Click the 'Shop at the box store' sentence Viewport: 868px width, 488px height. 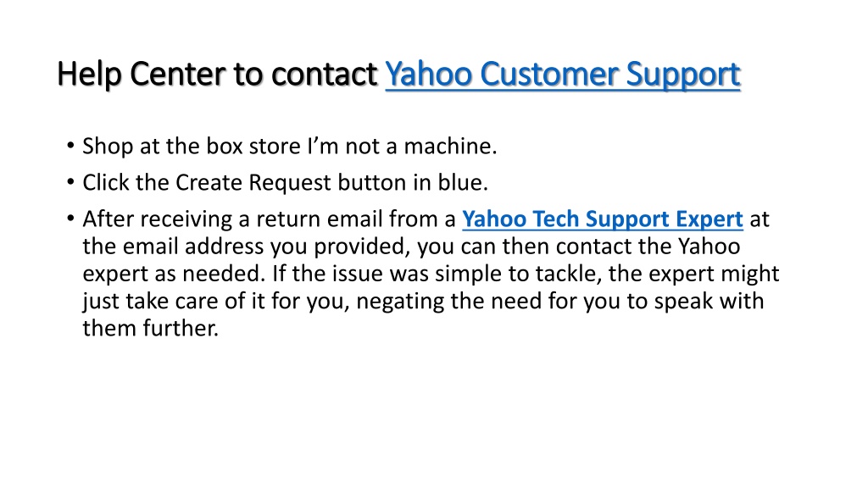(x=290, y=146)
